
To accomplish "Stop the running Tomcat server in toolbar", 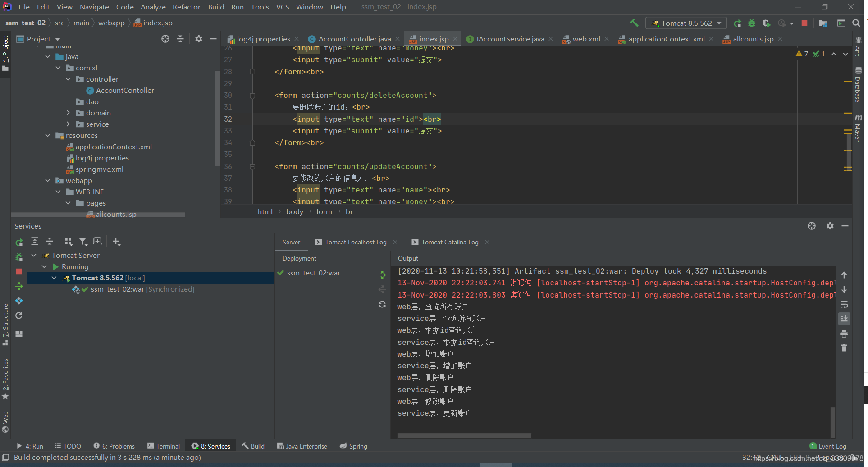I will click(x=804, y=23).
